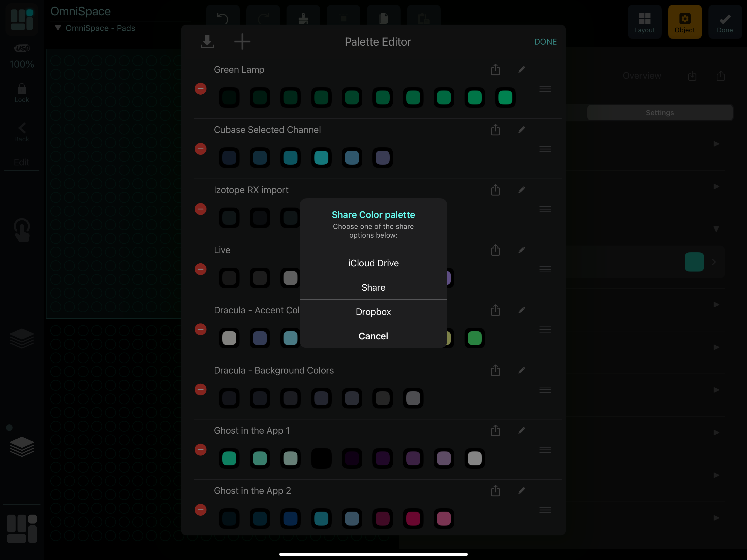This screenshot has height=560, width=747.
Task: Pick the brightest green swatch in Green Lamp
Action: point(505,98)
